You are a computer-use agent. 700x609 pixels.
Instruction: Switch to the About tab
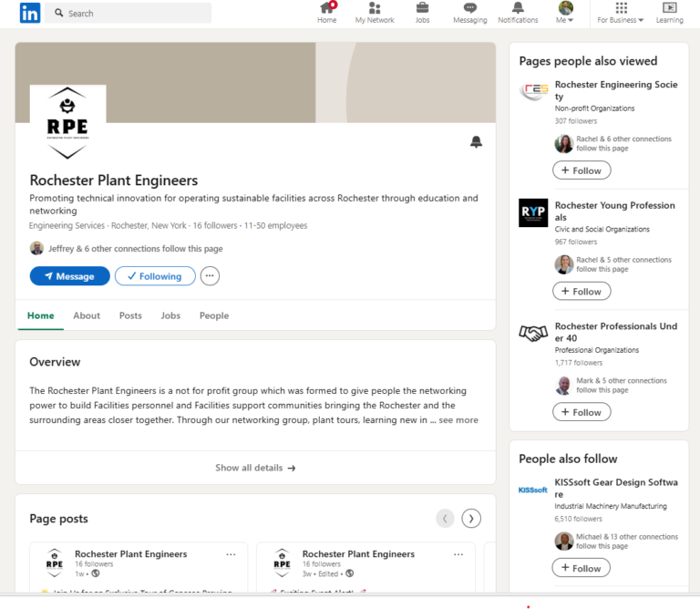[x=87, y=315]
